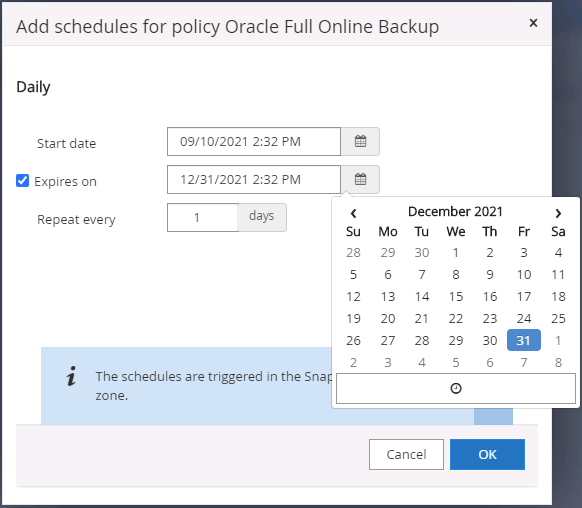Select November 28 greyed-out date

tap(353, 253)
